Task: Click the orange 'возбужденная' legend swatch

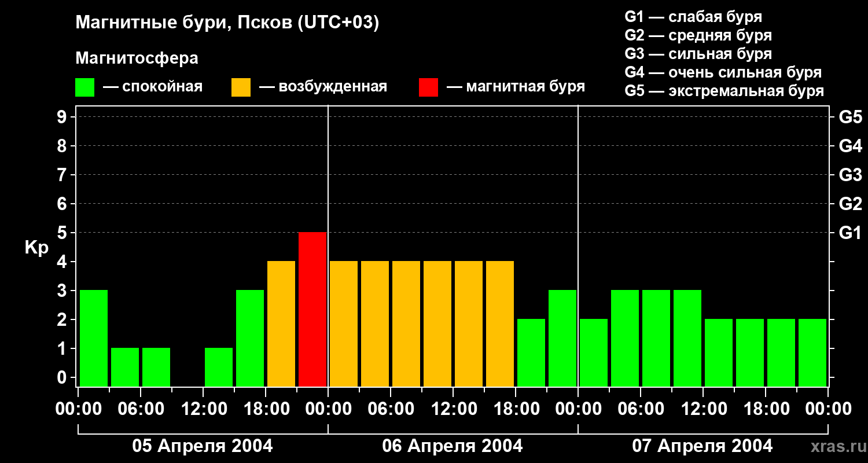Action: (x=241, y=87)
